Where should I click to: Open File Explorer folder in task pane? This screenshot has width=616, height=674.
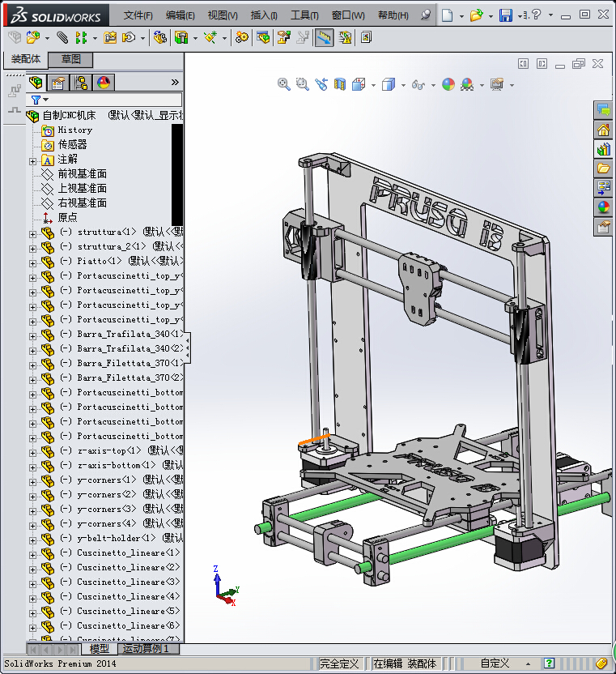603,168
